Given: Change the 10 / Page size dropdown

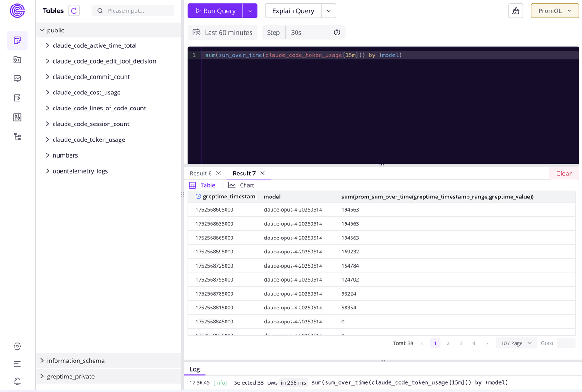Looking at the screenshot, I should [x=516, y=343].
